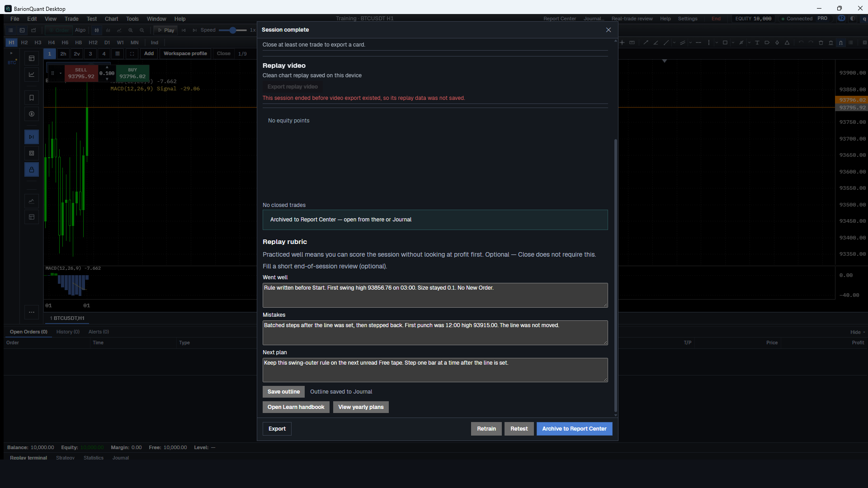Expand the order widget options arrow
The width and height of the screenshot is (868, 488).
click(x=61, y=73)
